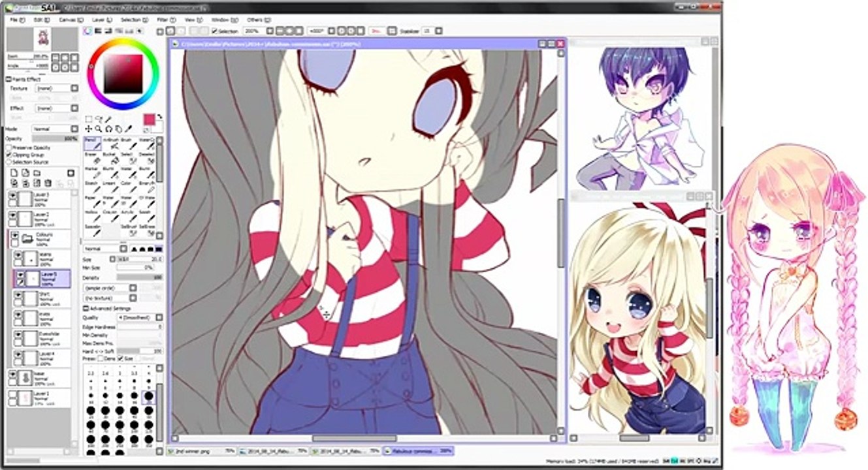Switch to 2nd winner.png document tab

point(201,451)
